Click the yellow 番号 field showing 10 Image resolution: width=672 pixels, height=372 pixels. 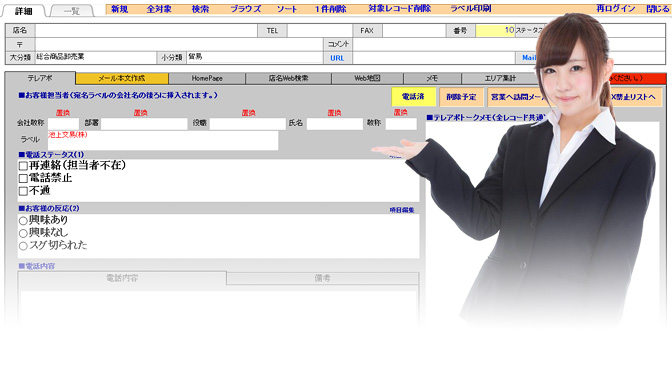(495, 30)
